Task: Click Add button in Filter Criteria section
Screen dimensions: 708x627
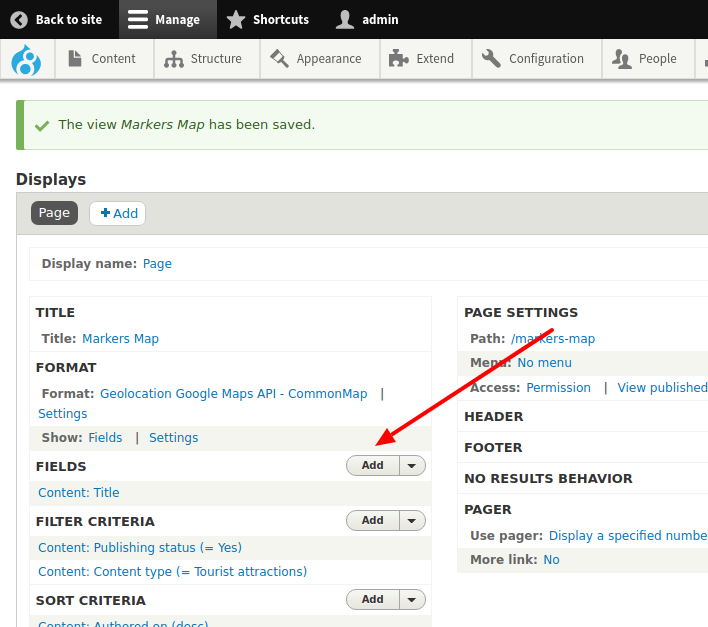Action: click(373, 521)
